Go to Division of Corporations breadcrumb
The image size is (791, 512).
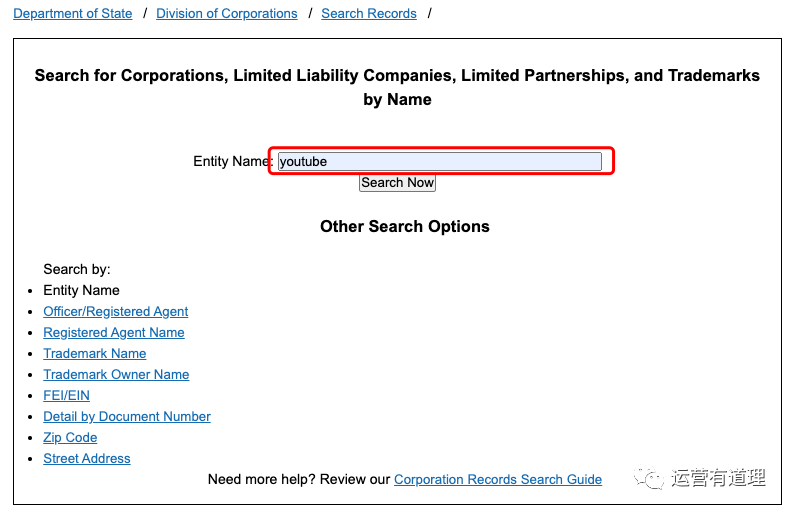pos(227,14)
